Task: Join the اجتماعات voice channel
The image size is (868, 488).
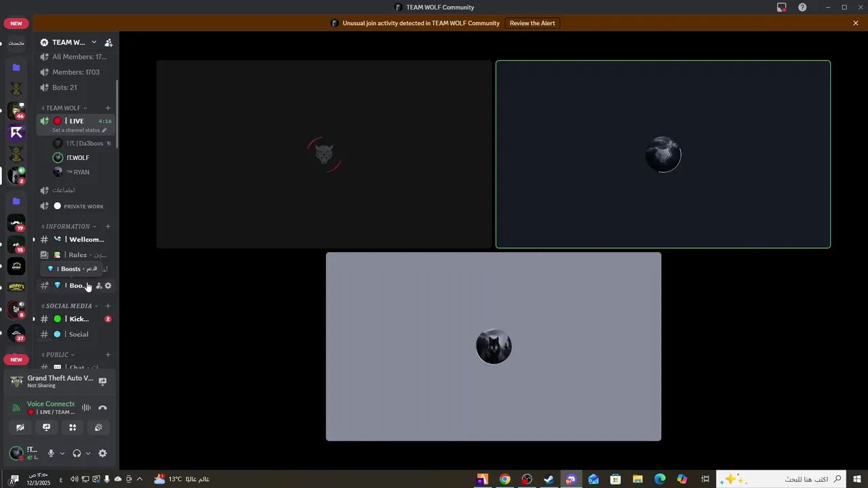Action: (75, 190)
